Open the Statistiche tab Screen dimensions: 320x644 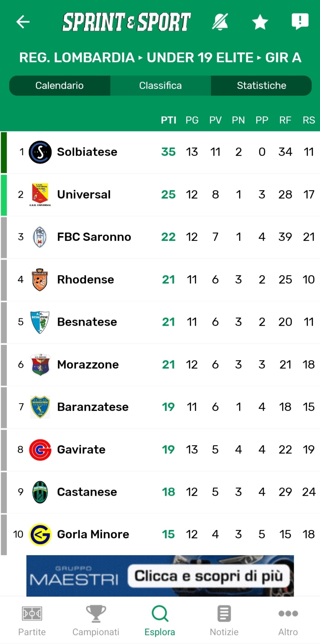tap(261, 86)
